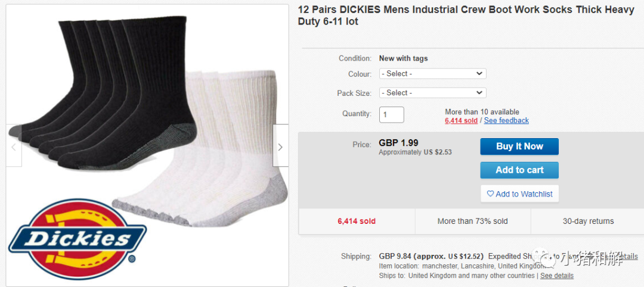Screen dimensions: 644x287
Task: Click the Dickies logo in product image
Action: point(77,241)
